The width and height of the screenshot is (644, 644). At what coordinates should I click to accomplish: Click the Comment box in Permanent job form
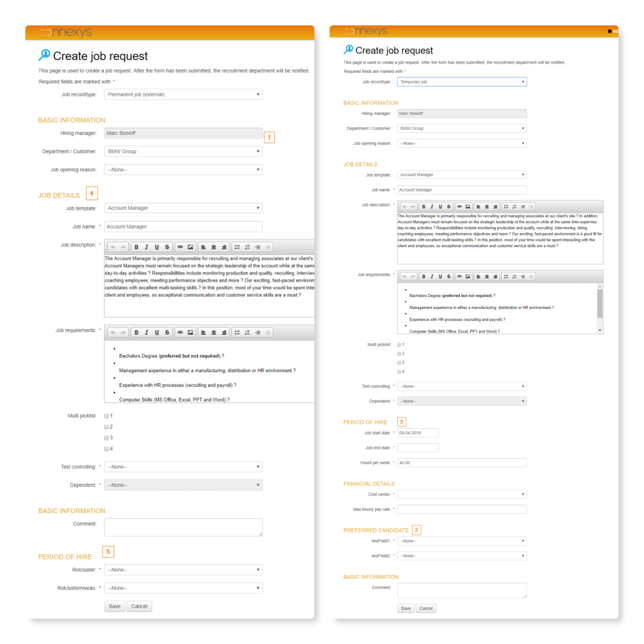click(x=183, y=527)
